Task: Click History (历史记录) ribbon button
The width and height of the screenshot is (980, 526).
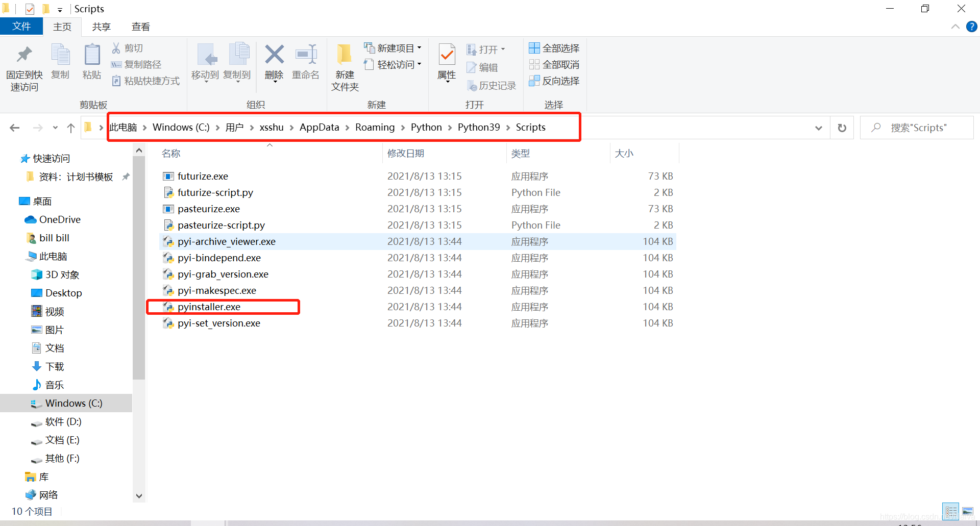Action: (x=492, y=86)
